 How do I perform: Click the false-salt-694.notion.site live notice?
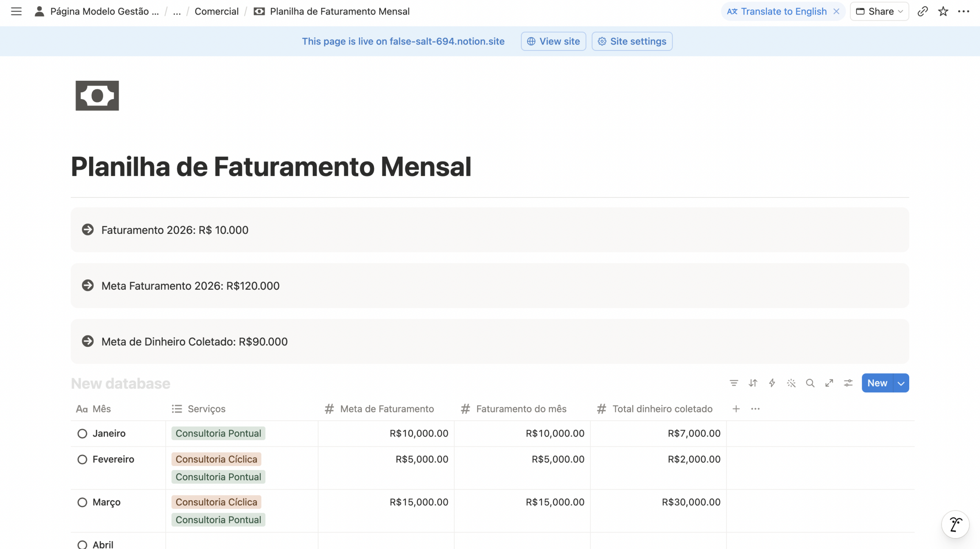click(x=403, y=41)
